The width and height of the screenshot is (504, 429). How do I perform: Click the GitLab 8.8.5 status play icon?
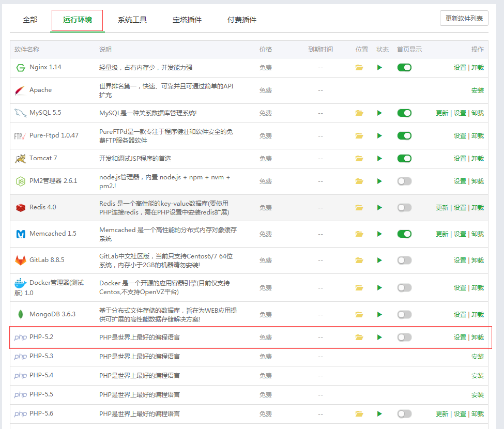(379, 261)
